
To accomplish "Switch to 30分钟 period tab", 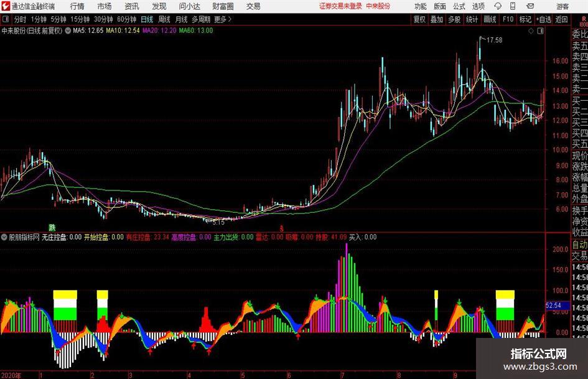I will pos(103,19).
